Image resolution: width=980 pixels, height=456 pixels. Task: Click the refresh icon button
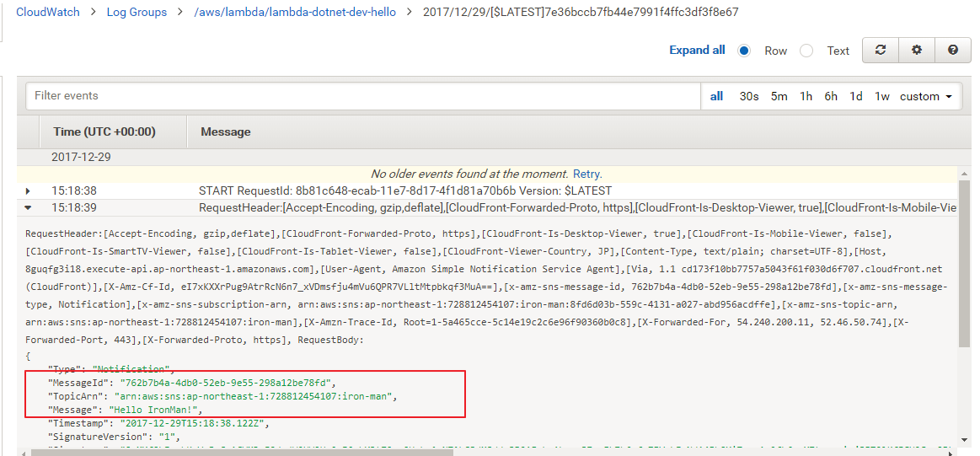click(880, 51)
